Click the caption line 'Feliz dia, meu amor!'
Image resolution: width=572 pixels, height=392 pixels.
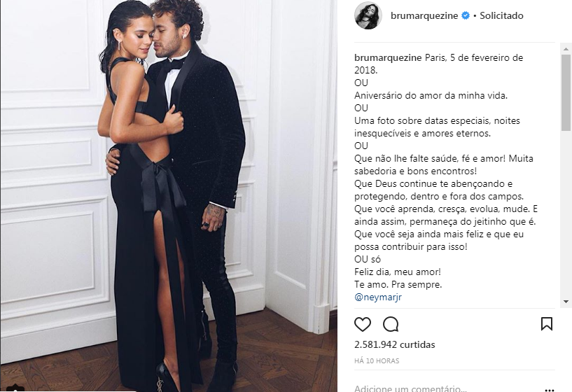point(397,272)
